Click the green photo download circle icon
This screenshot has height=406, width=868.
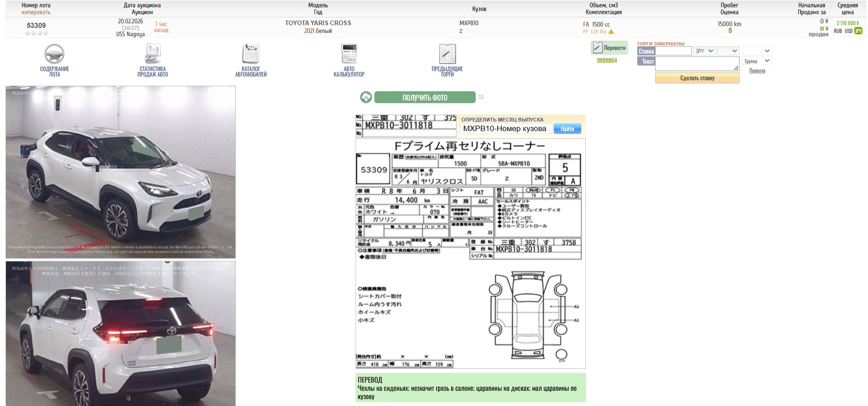(x=366, y=97)
